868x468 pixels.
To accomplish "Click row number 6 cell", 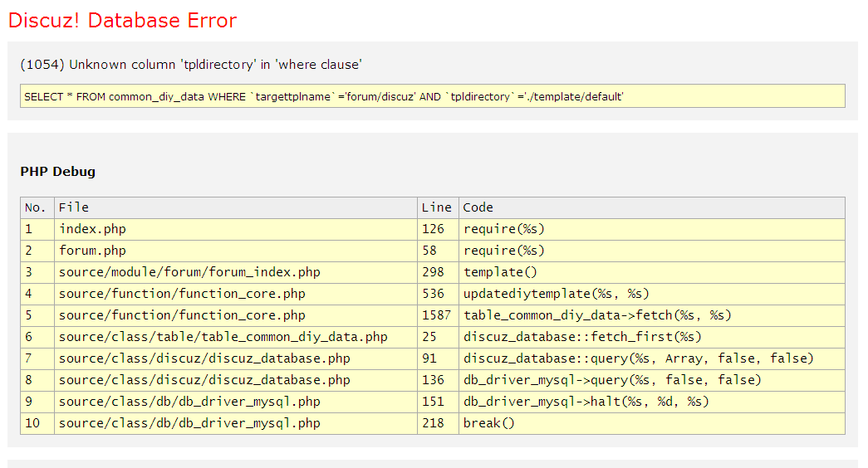I will tap(37, 337).
